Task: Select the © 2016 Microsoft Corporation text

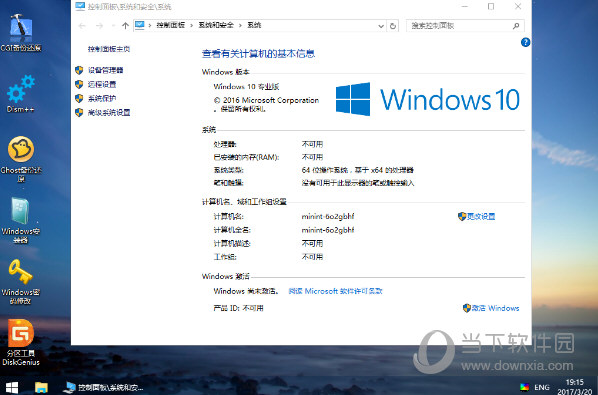Action: click(x=266, y=100)
